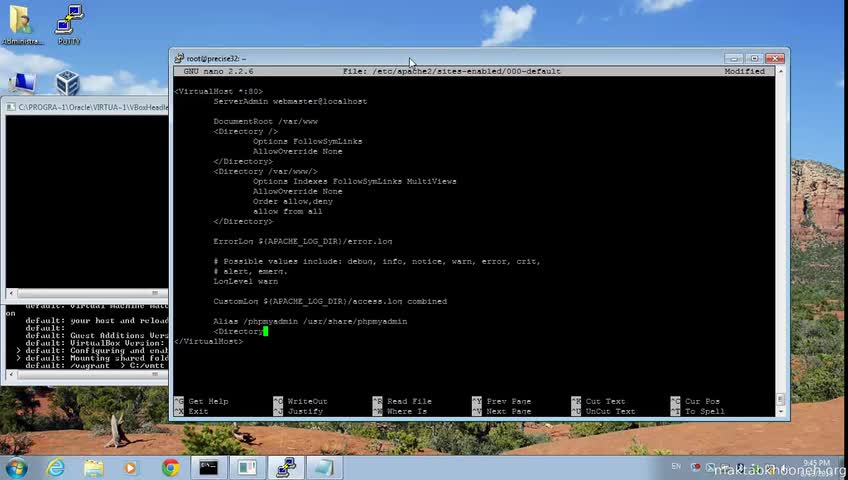Click the '# alert, emerg.' comment line
Screen dimensions: 848x480
pyautogui.click(x=250, y=271)
